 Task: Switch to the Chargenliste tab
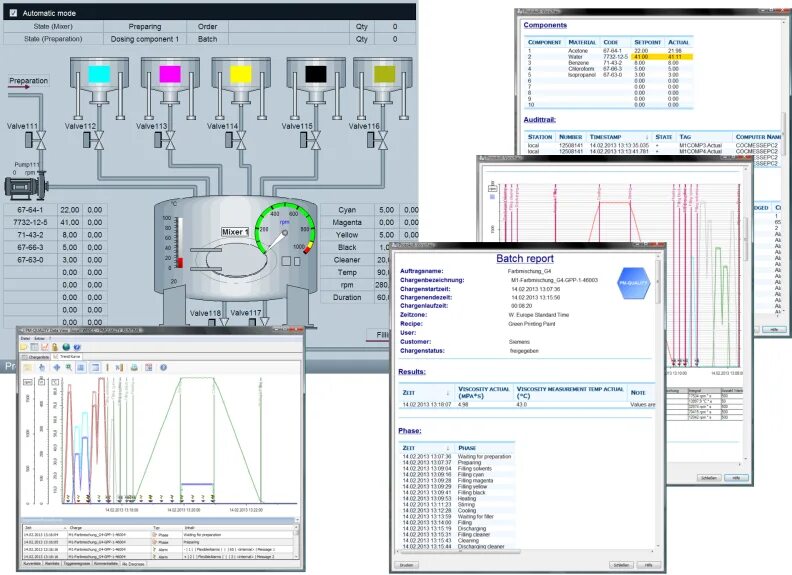click(x=35, y=357)
